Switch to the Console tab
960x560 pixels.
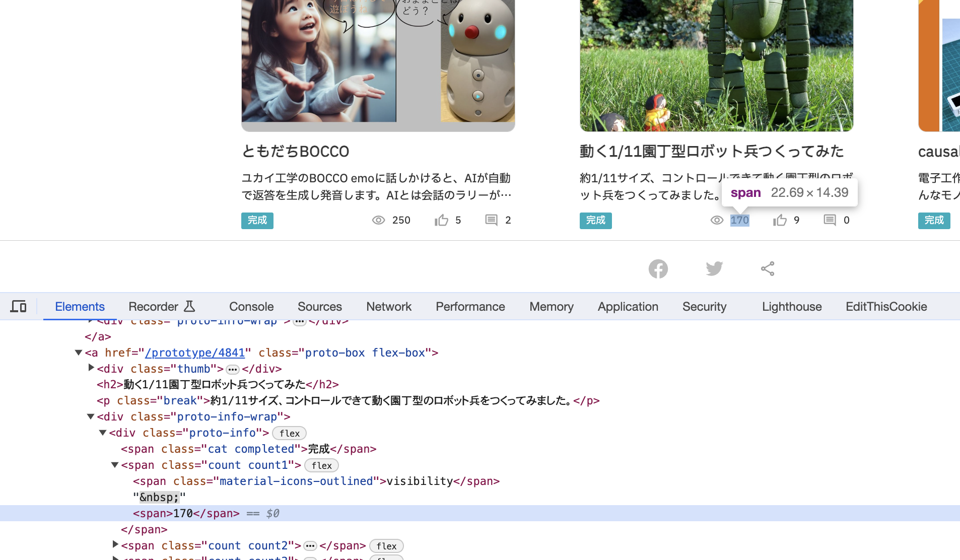point(251,306)
